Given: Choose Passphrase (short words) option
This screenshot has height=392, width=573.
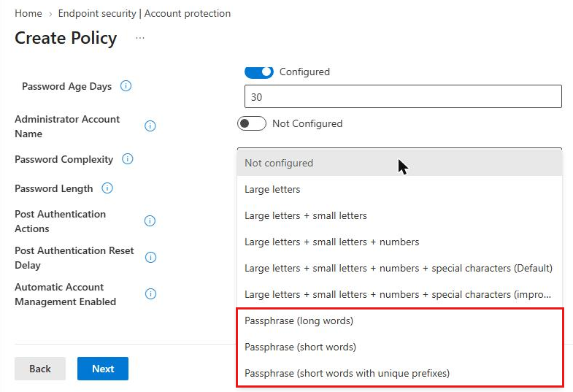Looking at the screenshot, I should (399, 347).
